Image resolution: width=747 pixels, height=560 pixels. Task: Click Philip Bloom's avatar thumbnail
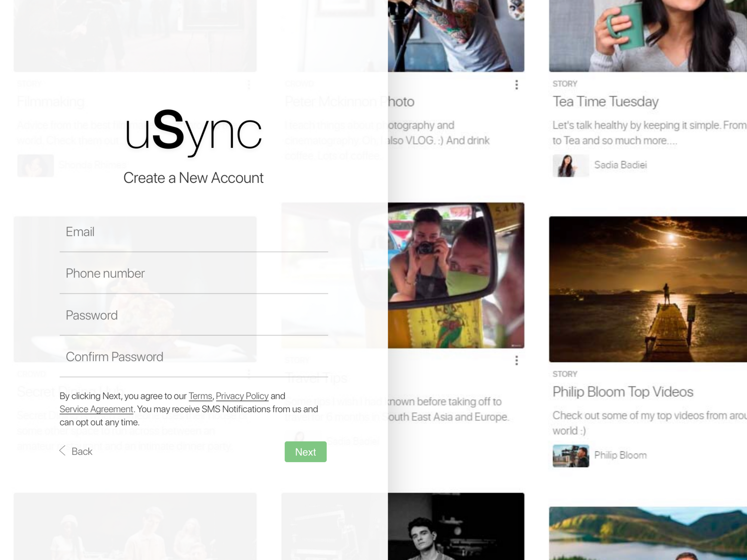[x=570, y=455]
